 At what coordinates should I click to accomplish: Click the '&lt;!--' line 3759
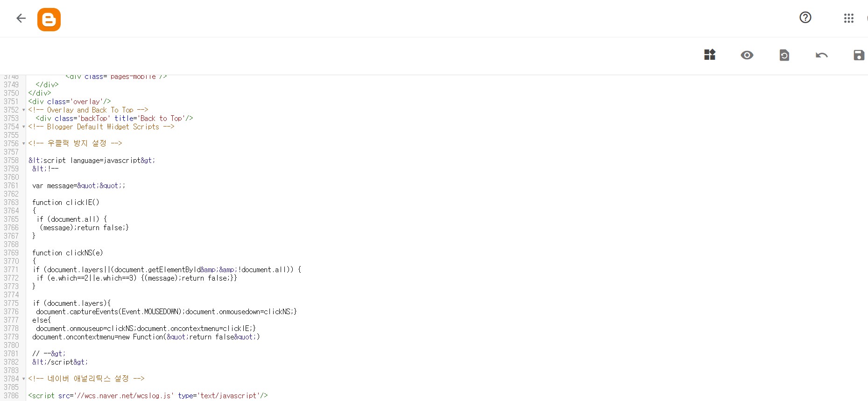(45, 169)
